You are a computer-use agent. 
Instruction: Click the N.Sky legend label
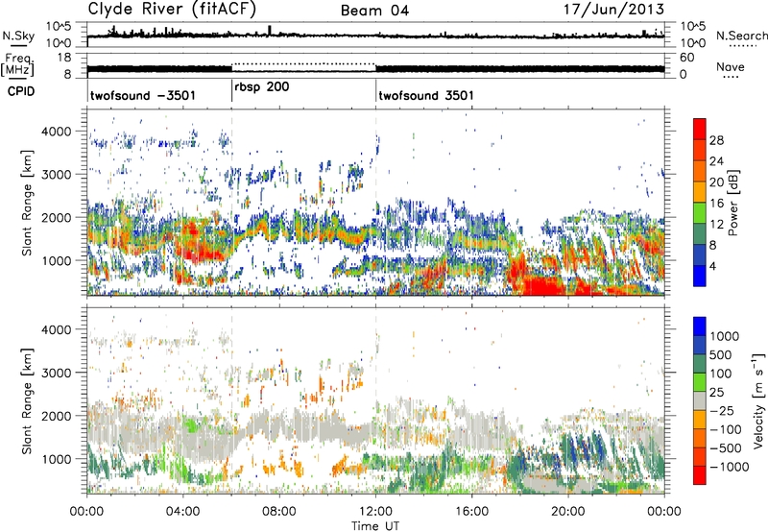(18, 36)
